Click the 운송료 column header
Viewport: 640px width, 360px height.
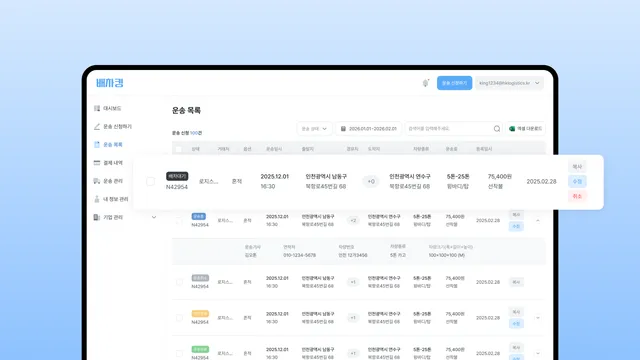(451, 149)
